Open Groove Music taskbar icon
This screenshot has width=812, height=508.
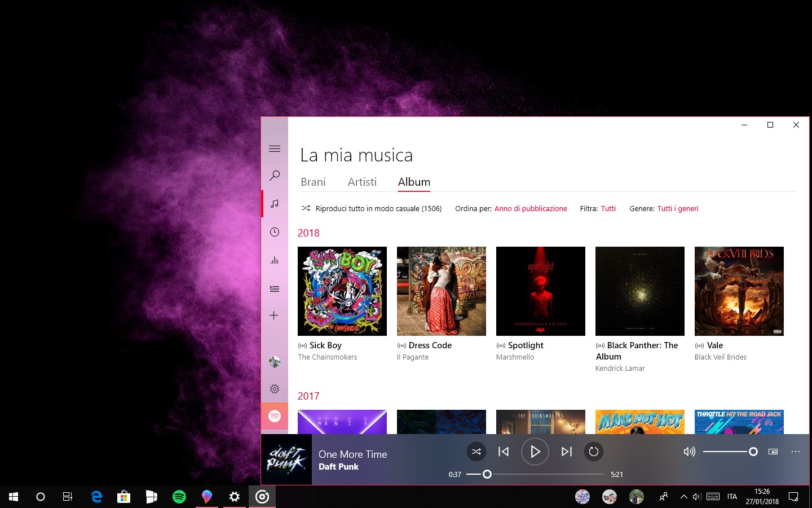coord(262,497)
